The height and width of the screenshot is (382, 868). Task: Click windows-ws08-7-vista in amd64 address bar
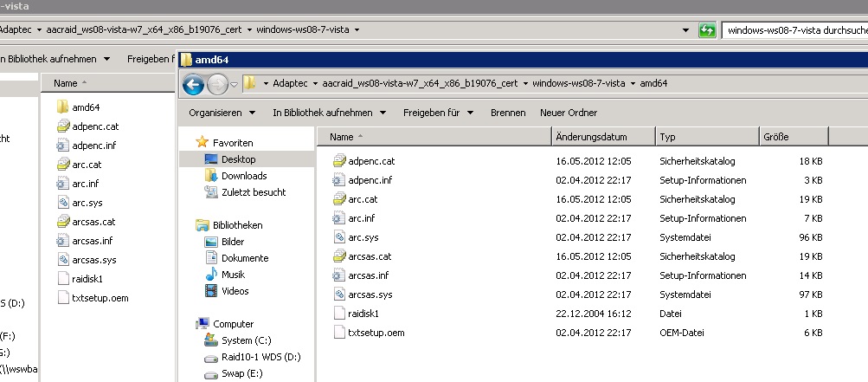pyautogui.click(x=578, y=84)
